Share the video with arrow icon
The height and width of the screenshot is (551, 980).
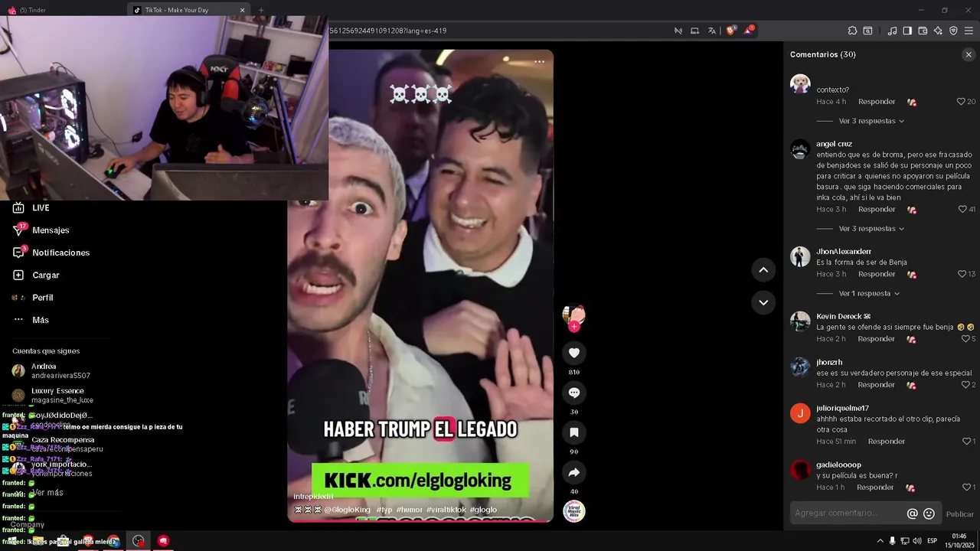[574, 472]
